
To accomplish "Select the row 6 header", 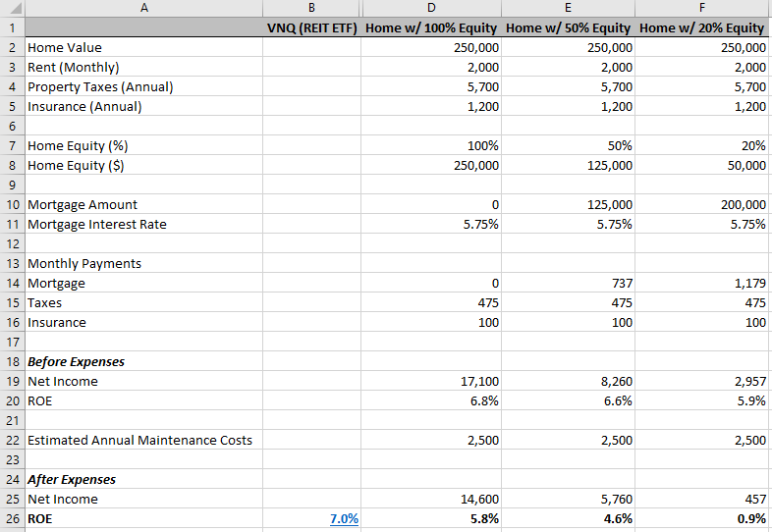I will click(x=13, y=126).
